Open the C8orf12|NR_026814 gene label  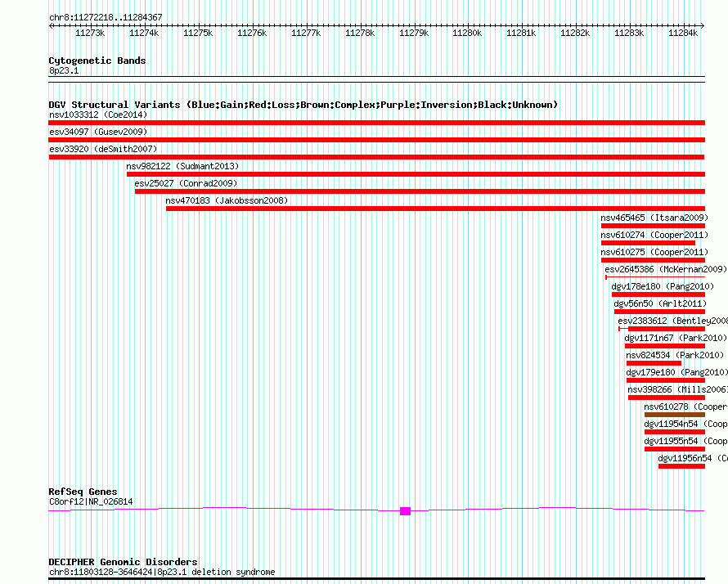91,501
